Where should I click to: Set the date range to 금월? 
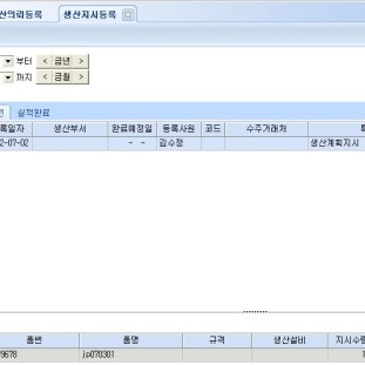click(x=62, y=77)
